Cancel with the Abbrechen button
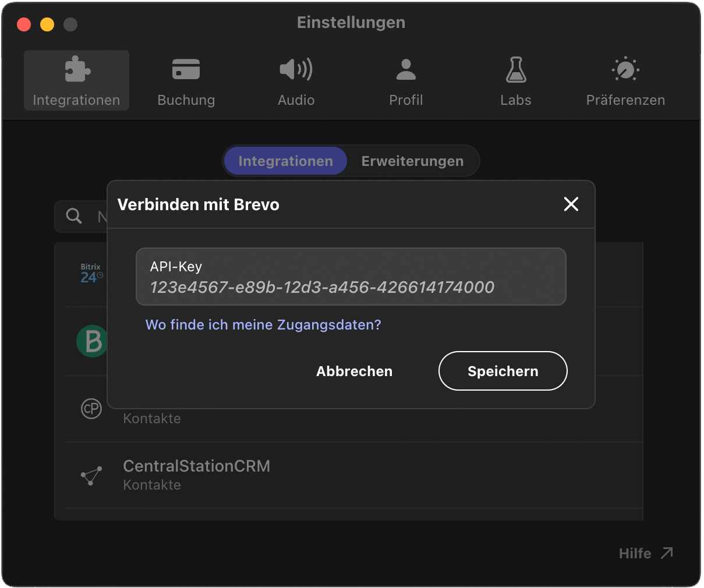This screenshot has height=588, width=704. pos(354,371)
